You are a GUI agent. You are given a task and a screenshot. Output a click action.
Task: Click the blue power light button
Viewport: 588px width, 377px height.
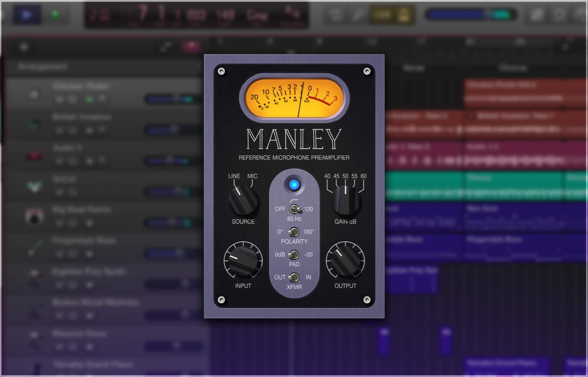coord(294,185)
